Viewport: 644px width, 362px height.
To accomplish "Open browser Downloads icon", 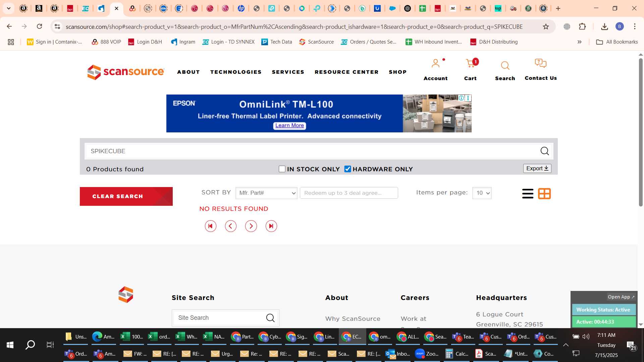I will pos(604,26).
